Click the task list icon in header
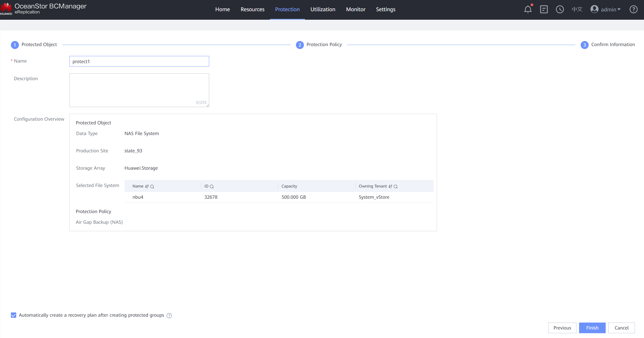The image size is (644, 338). point(544,10)
